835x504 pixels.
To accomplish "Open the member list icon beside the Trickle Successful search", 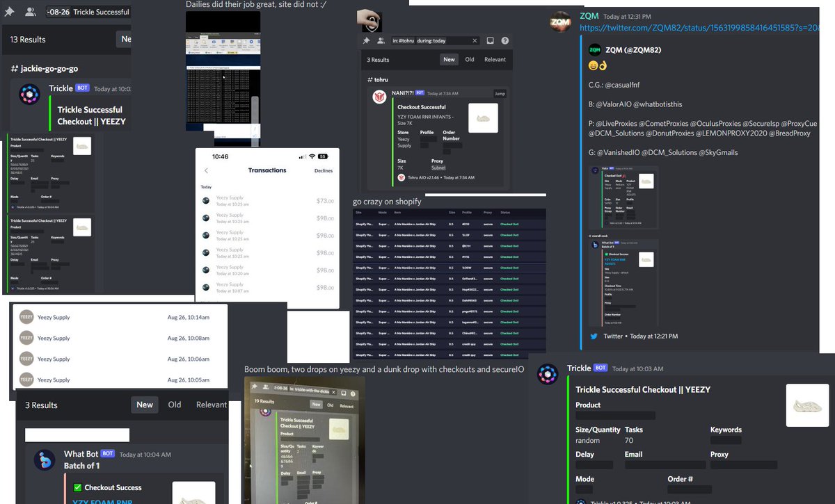I will click(x=30, y=12).
